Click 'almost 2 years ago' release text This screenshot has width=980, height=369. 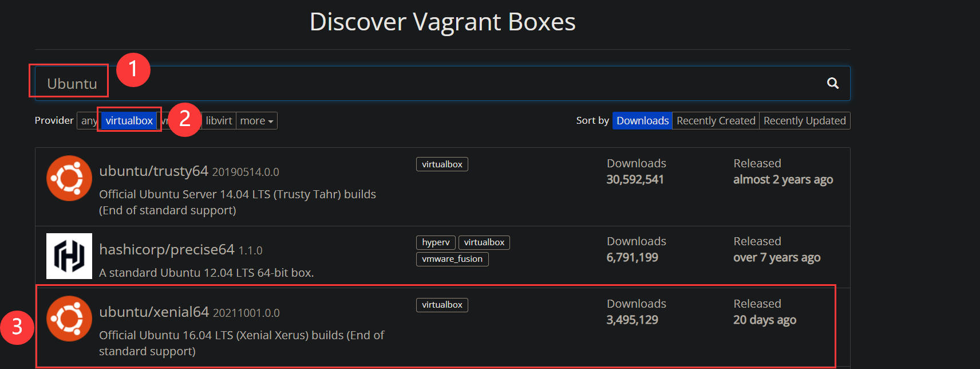(783, 179)
